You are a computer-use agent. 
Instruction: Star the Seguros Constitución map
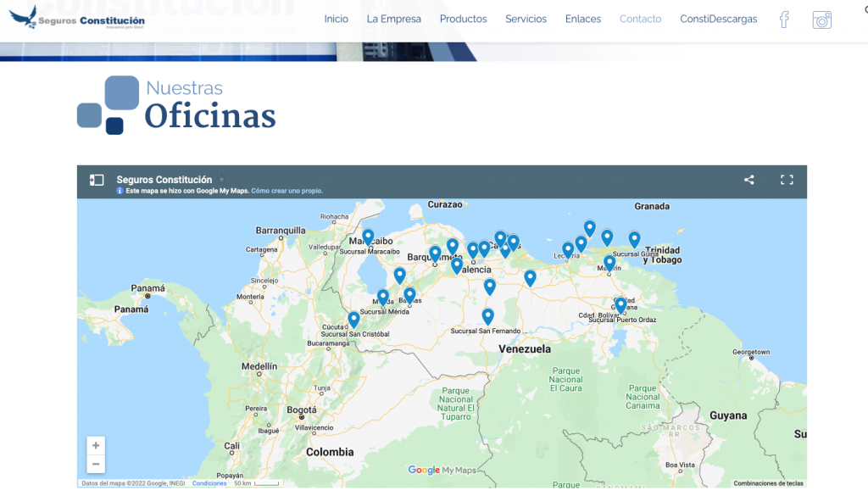coord(222,180)
